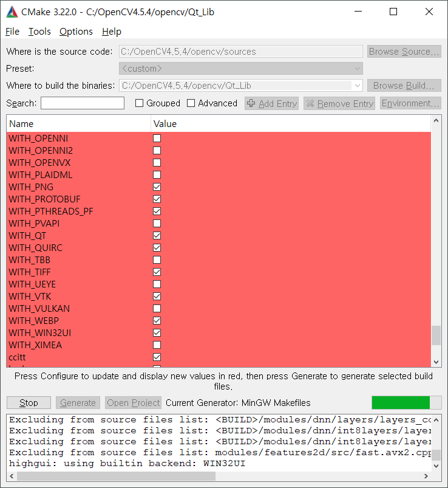Click the Value column header
Viewport: 448px width, 488px height.
[291, 124]
